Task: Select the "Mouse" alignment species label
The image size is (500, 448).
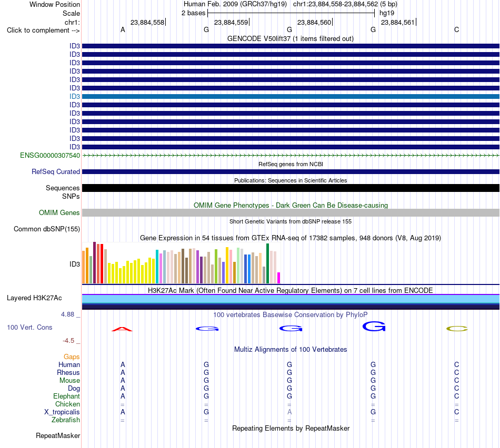Action: (x=69, y=381)
